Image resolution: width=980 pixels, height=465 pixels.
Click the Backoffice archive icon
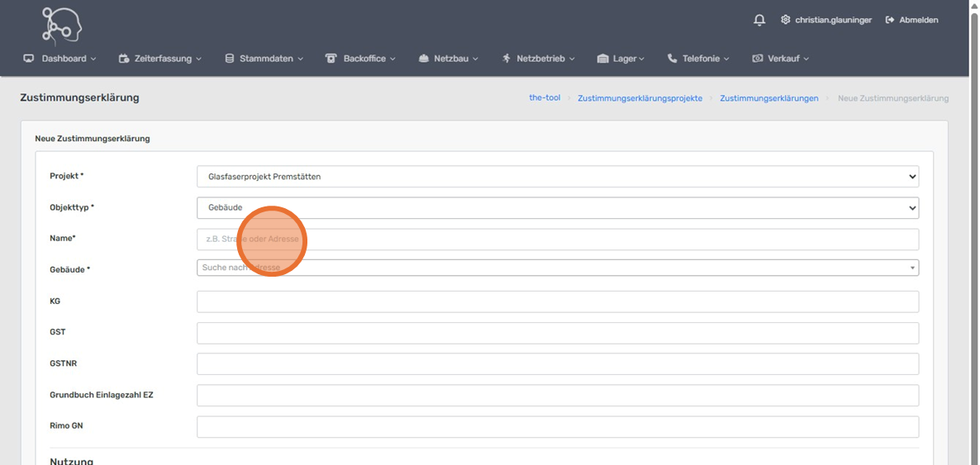[331, 59]
